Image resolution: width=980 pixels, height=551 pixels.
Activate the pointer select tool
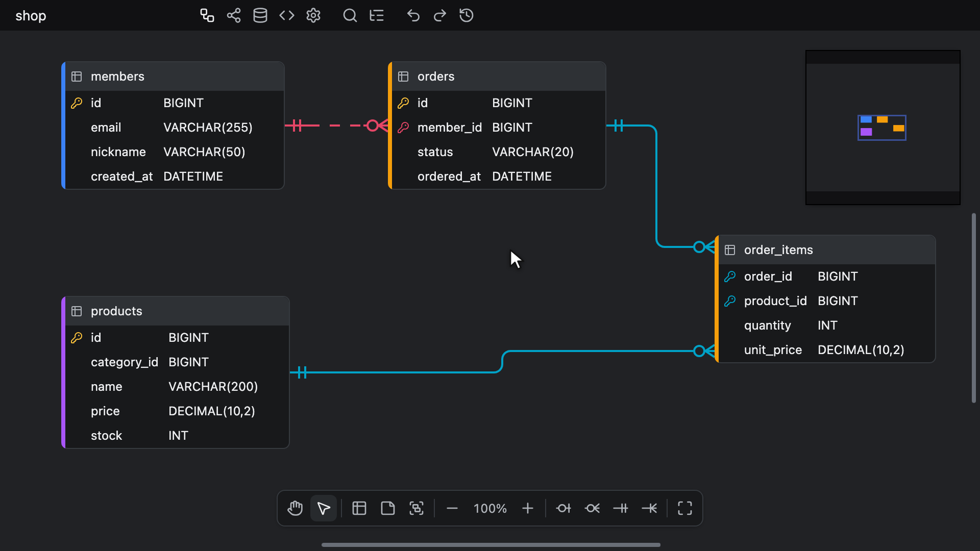point(324,508)
